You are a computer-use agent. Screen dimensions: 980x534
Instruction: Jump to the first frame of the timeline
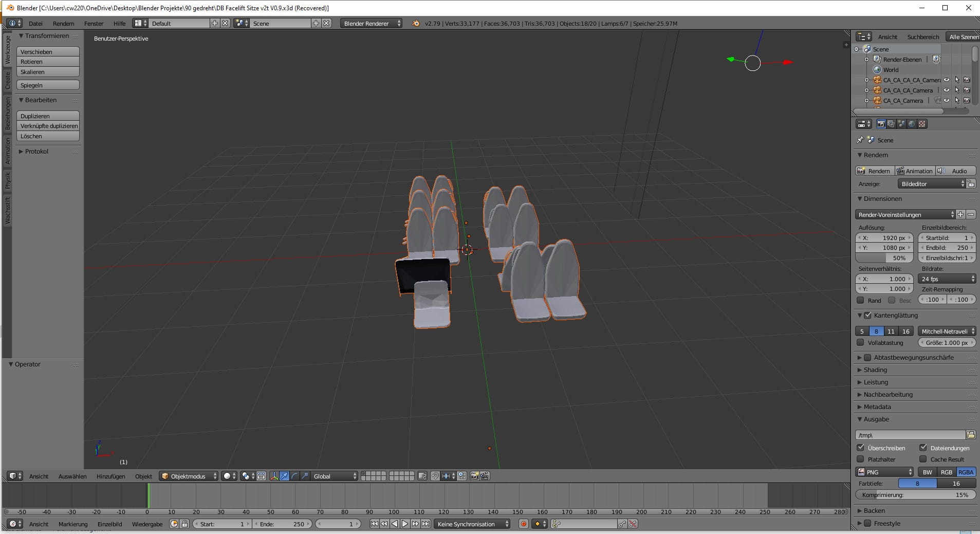374,524
